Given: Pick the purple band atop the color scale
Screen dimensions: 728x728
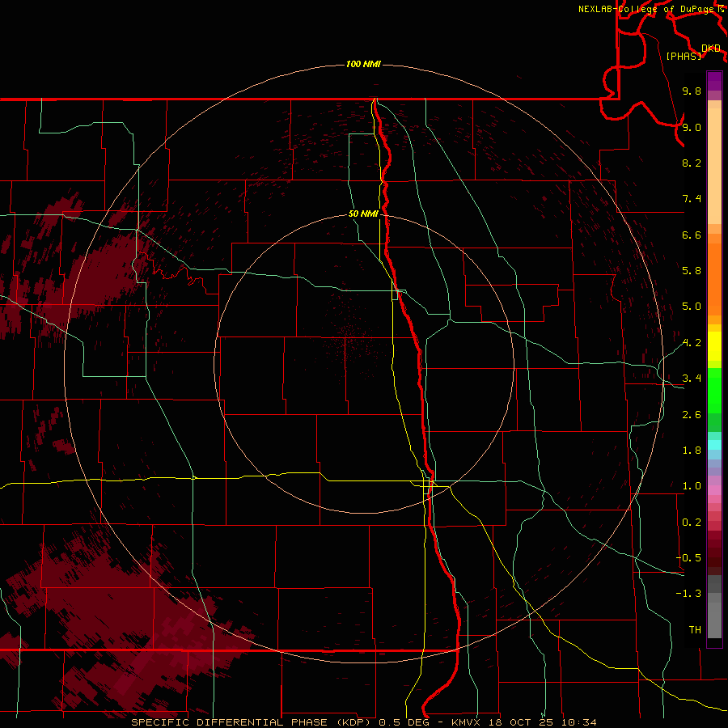Looking at the screenshot, I should (714, 81).
